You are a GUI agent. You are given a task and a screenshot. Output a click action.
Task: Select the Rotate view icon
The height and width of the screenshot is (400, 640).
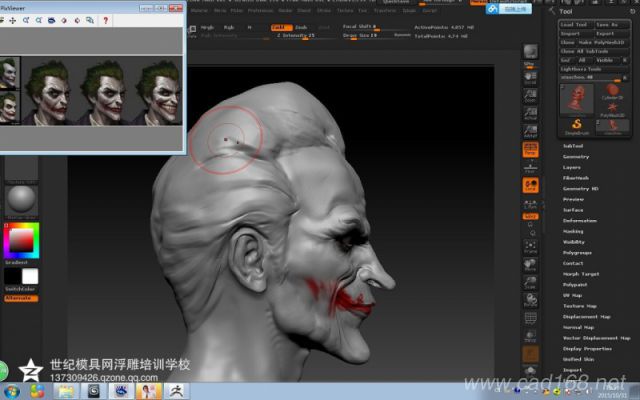531,300
